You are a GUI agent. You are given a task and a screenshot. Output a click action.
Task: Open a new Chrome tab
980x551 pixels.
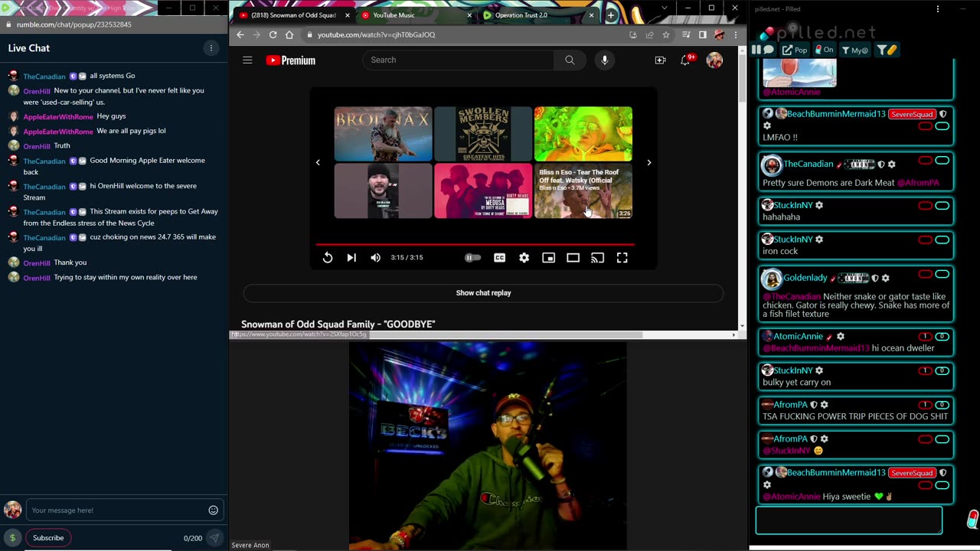611,15
